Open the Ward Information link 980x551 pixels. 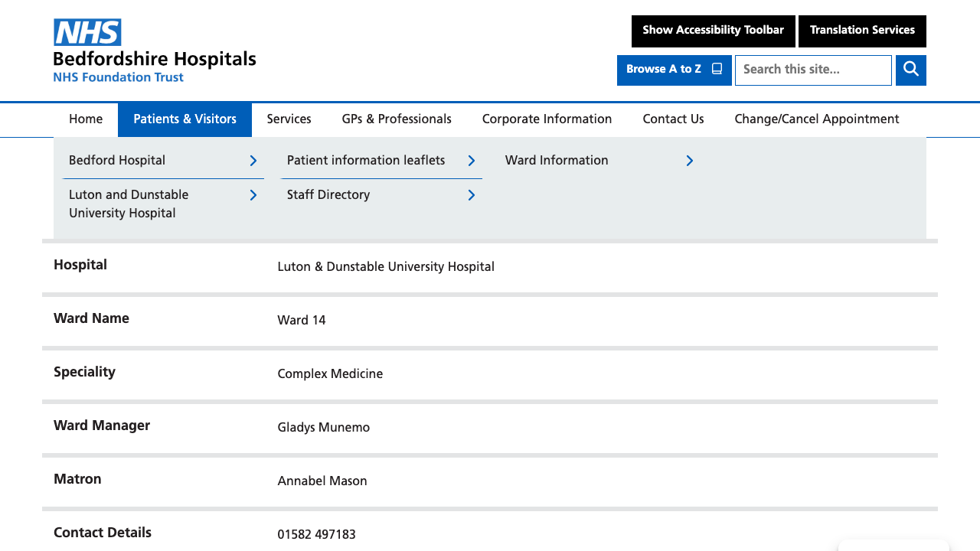(557, 161)
